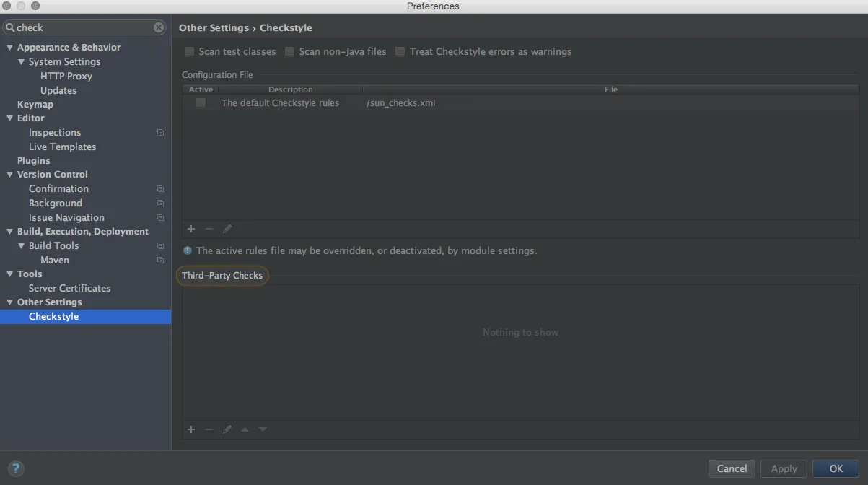Open Server Certificates under Tools

(x=70, y=288)
